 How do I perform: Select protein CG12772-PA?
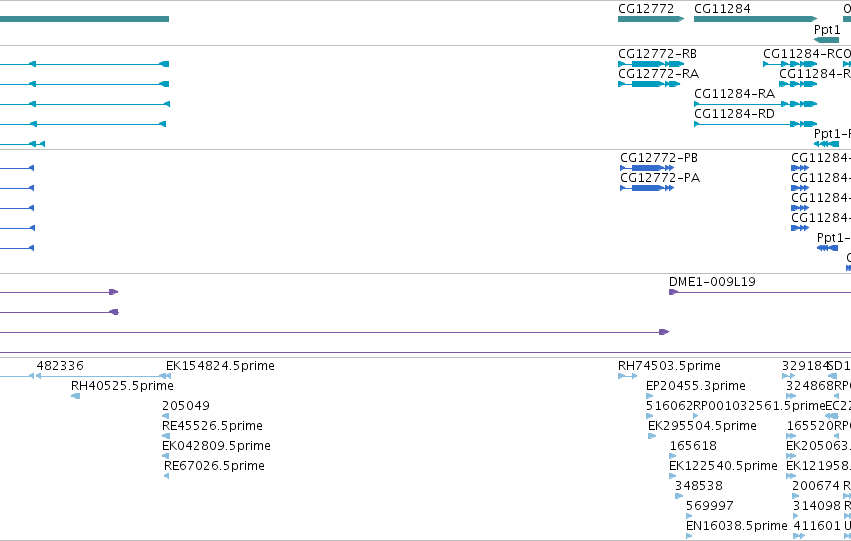[660, 178]
